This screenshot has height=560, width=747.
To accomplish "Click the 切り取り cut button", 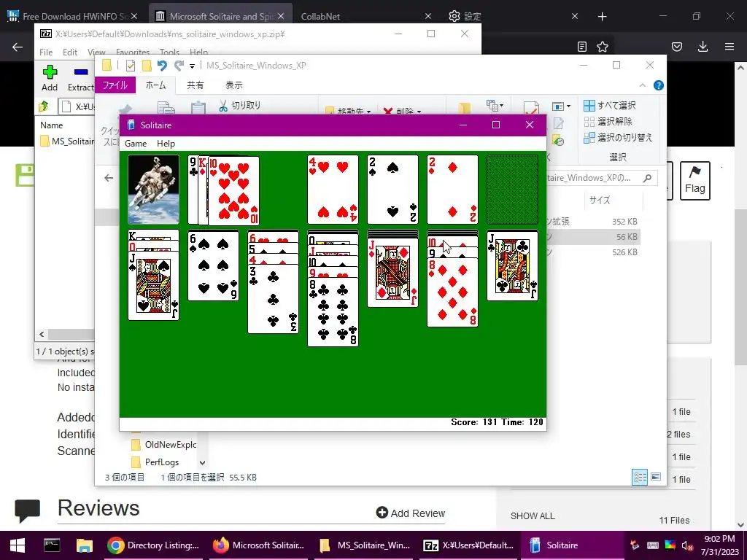I will (239, 105).
